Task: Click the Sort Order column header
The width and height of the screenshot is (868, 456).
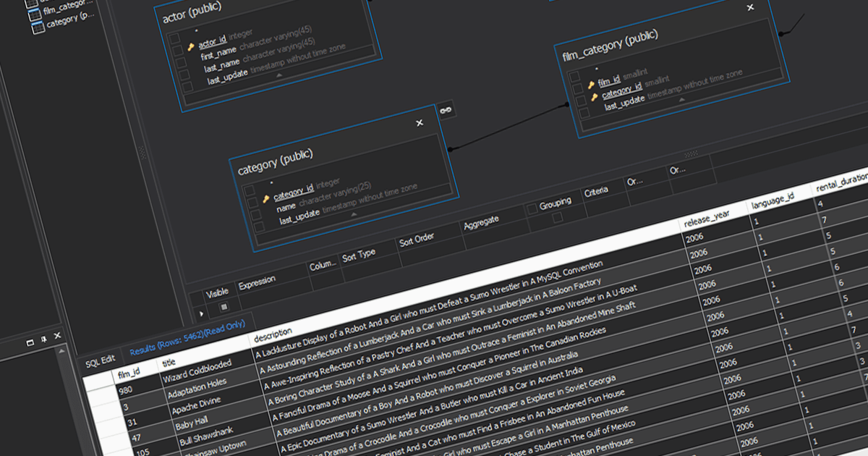Action: [x=417, y=239]
